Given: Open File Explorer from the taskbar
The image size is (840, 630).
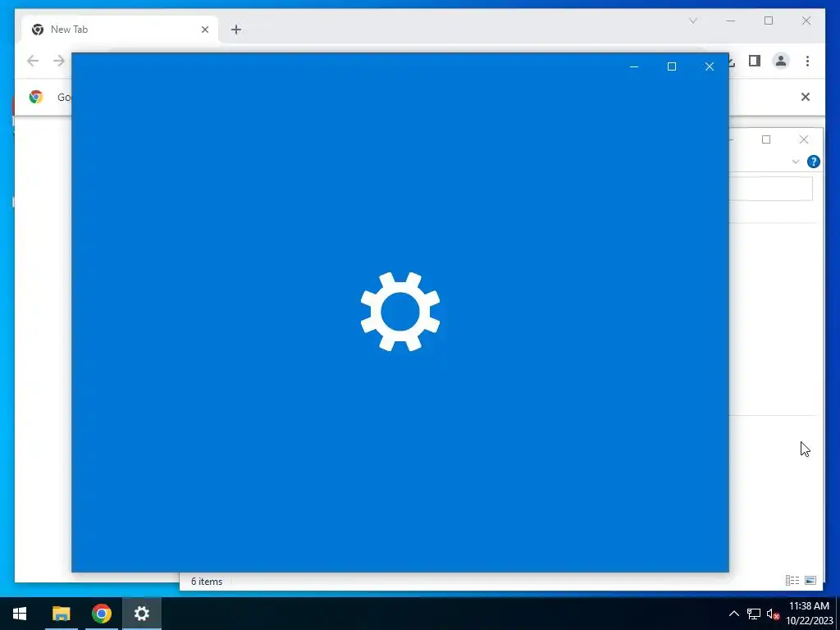Looking at the screenshot, I should tap(61, 613).
